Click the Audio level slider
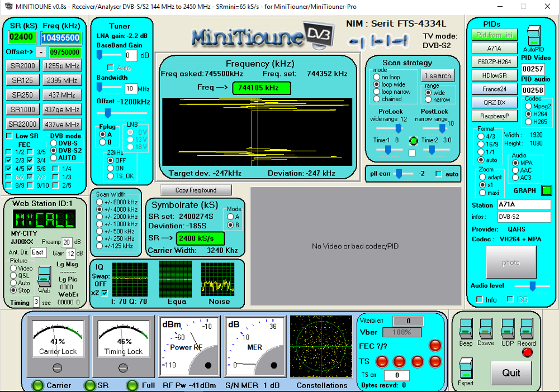559x392 pixels. coord(532,286)
